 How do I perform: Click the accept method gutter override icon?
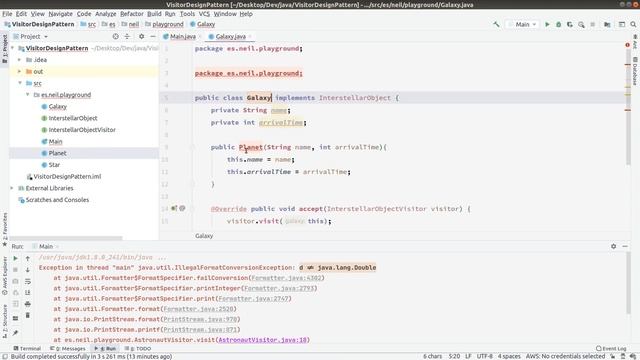[x=174, y=209]
